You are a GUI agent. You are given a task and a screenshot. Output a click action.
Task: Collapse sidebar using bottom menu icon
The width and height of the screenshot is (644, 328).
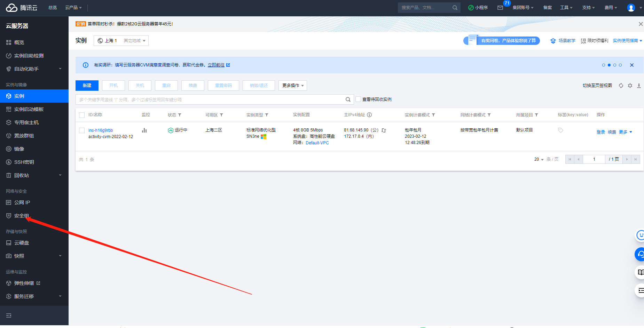9,315
